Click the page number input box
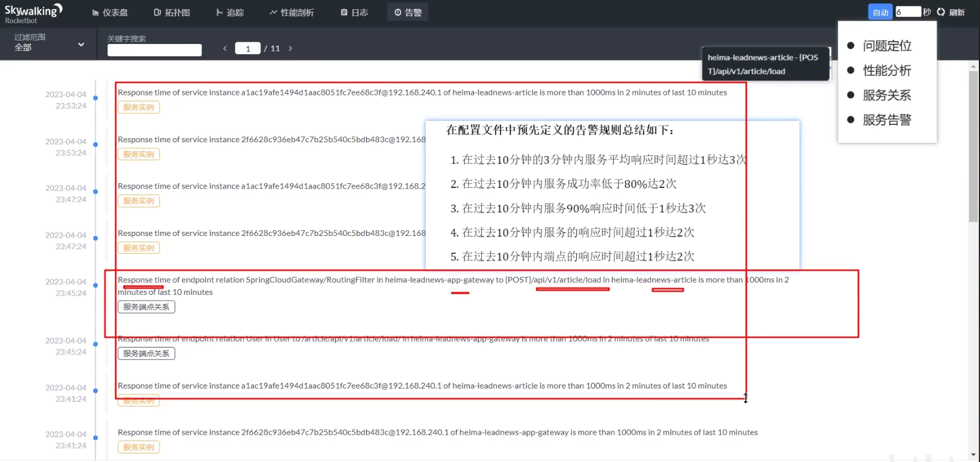 click(x=248, y=49)
